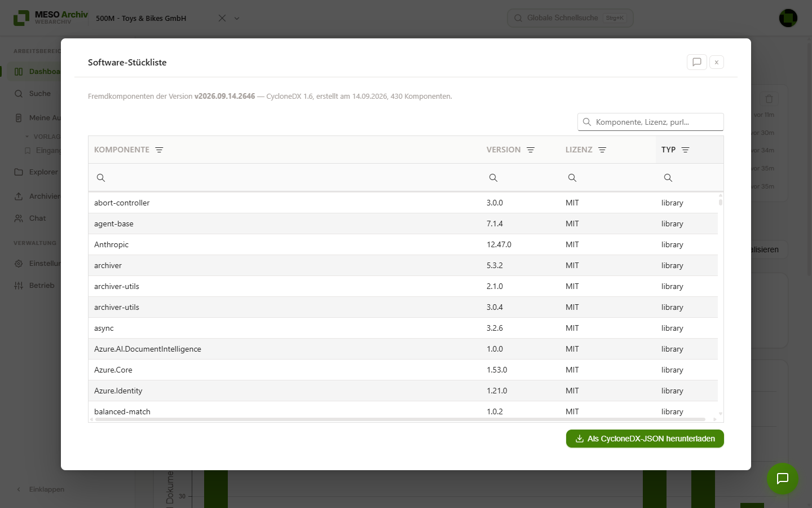Image resolution: width=812 pixels, height=508 pixels.
Task: Click the search magnifier under KOMPONENTE column
Action: (x=101, y=178)
